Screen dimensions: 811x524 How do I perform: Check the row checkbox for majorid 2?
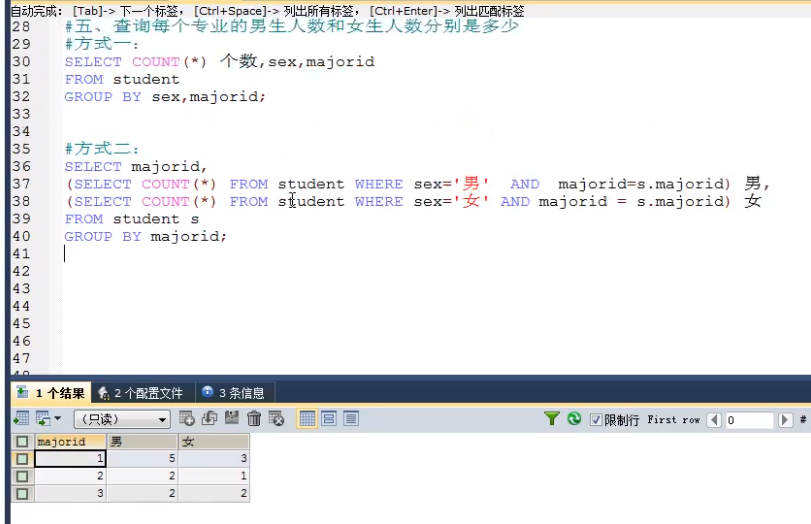(22, 476)
